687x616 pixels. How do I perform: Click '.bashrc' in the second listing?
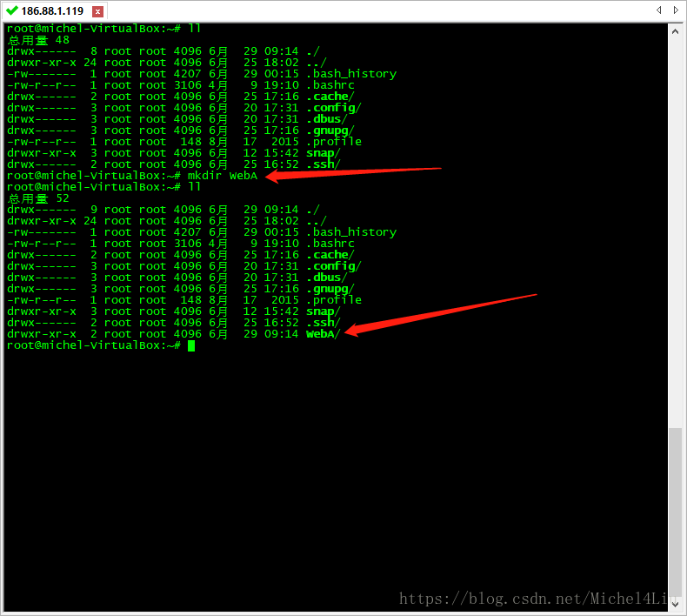[x=330, y=244]
